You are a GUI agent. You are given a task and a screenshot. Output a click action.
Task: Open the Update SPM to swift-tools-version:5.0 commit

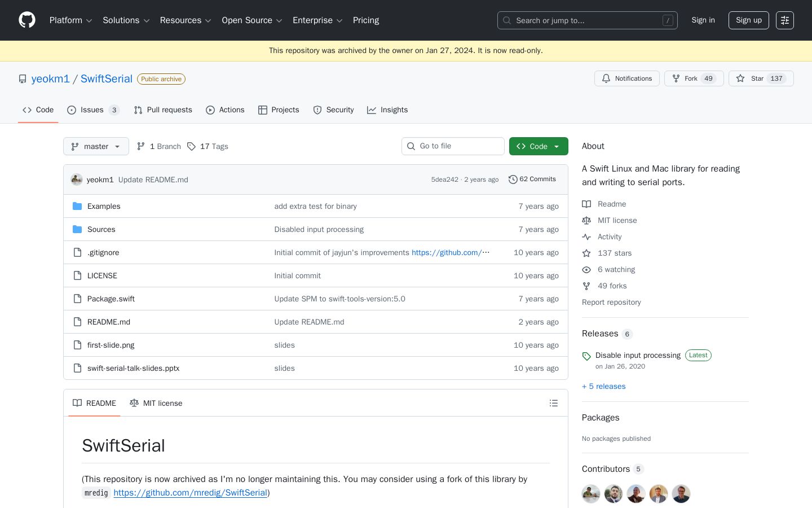(340, 299)
